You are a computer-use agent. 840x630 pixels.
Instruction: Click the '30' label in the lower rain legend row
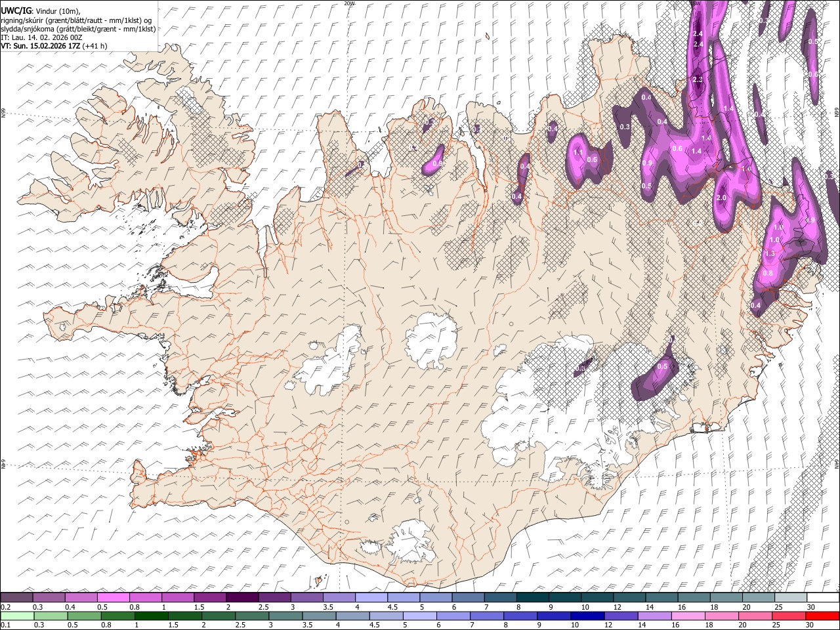click(x=811, y=625)
